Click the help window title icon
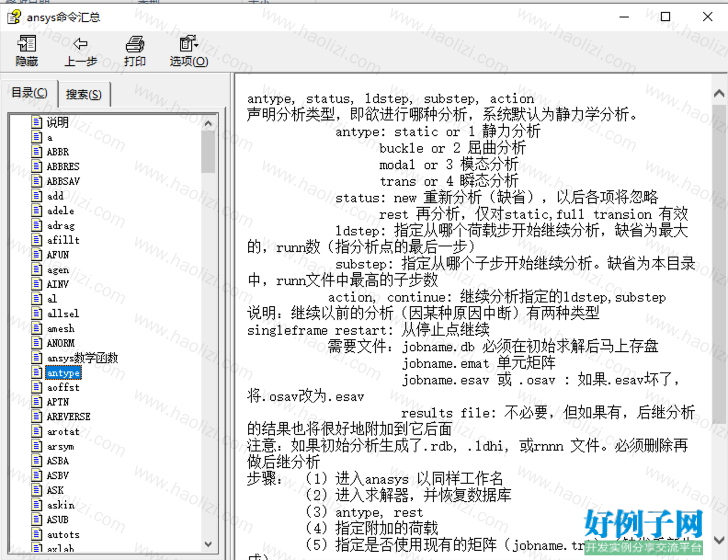 coord(14,17)
